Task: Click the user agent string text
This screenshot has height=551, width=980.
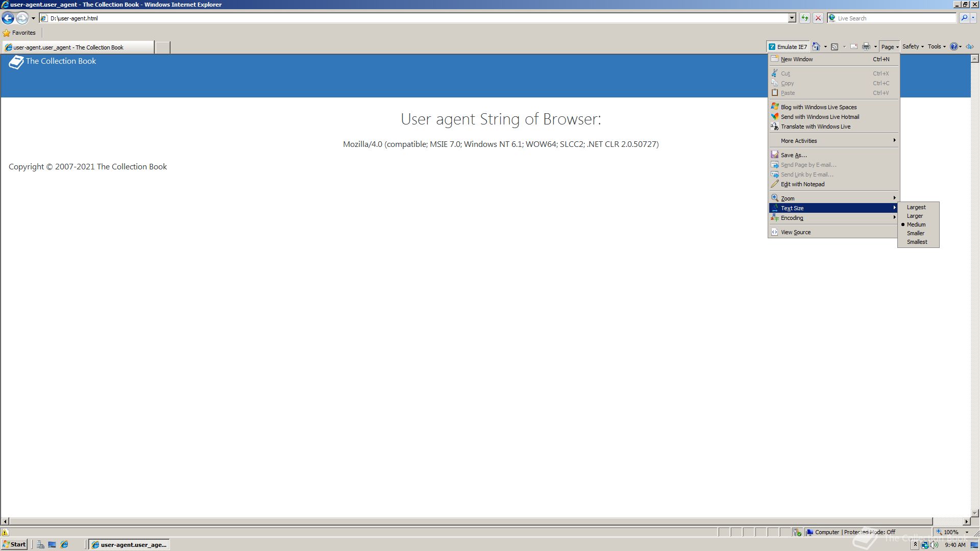Action: click(501, 144)
